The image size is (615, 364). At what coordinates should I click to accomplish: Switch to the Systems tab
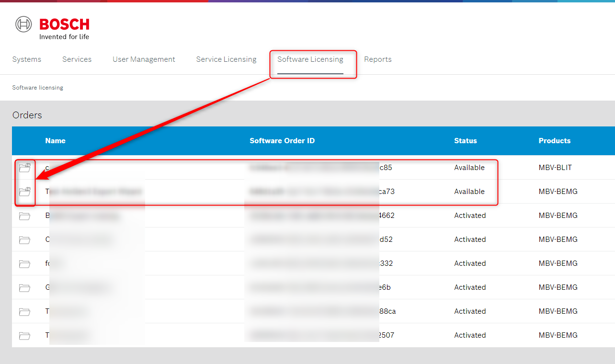[27, 59]
